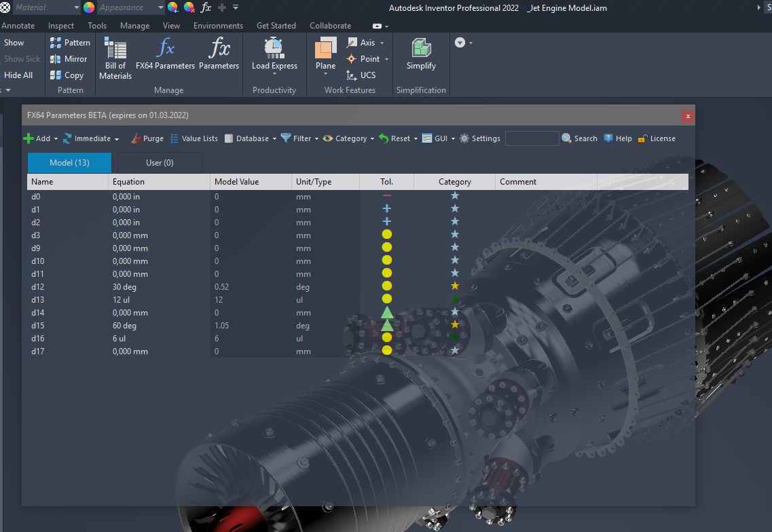Toggle category star for d2

tap(455, 221)
